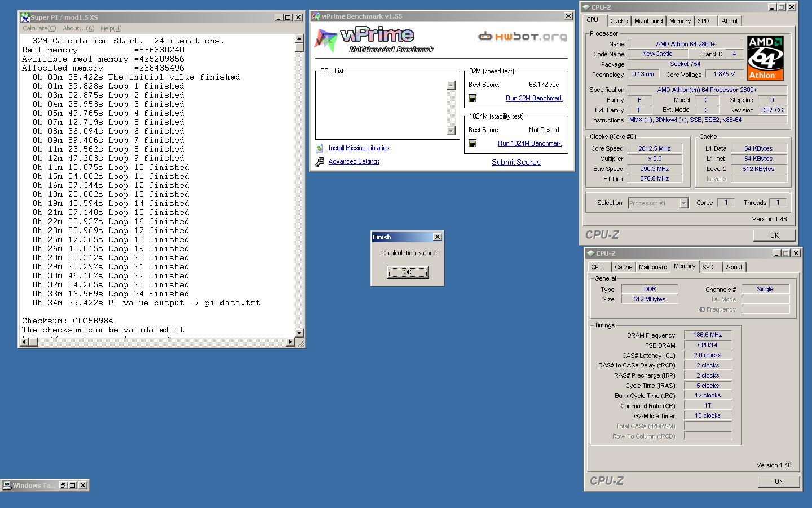Click the Advanced Settings wrench icon
Viewport: 812px width, 508px height.
coord(320,162)
